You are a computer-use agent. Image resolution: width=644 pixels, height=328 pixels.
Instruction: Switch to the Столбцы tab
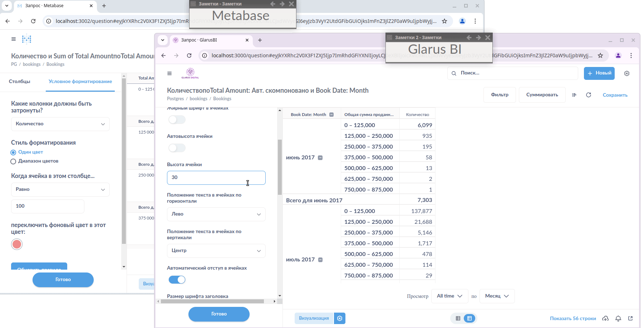point(20,82)
